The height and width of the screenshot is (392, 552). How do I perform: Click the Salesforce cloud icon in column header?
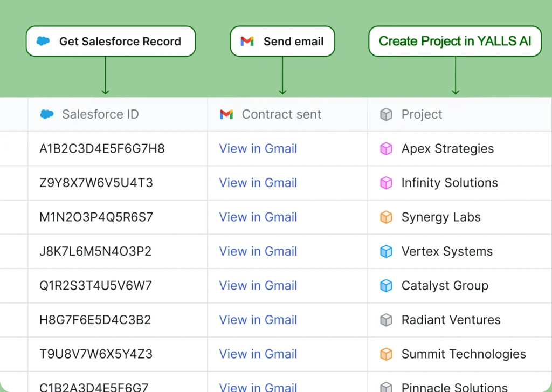[47, 114]
